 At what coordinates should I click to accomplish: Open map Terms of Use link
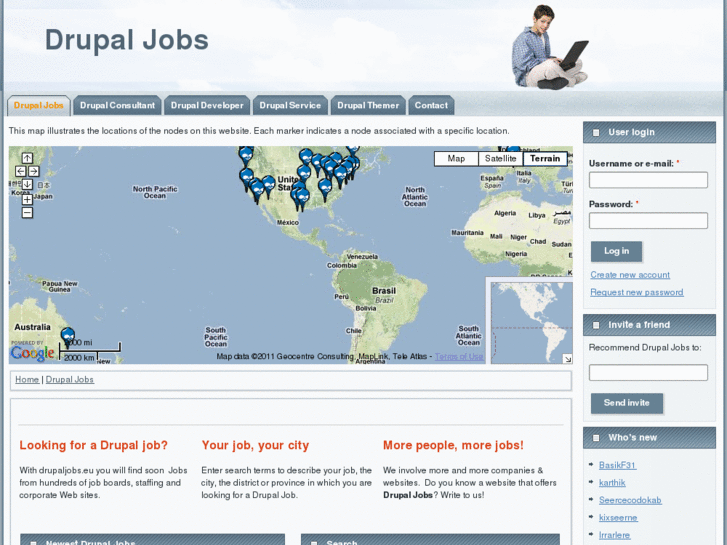click(x=459, y=356)
